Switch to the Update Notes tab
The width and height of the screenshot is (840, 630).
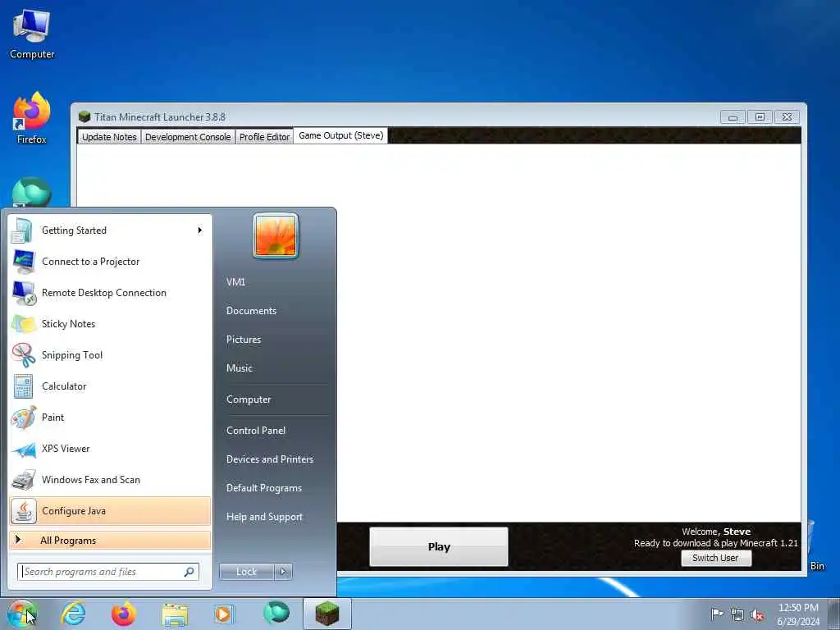[x=109, y=137]
